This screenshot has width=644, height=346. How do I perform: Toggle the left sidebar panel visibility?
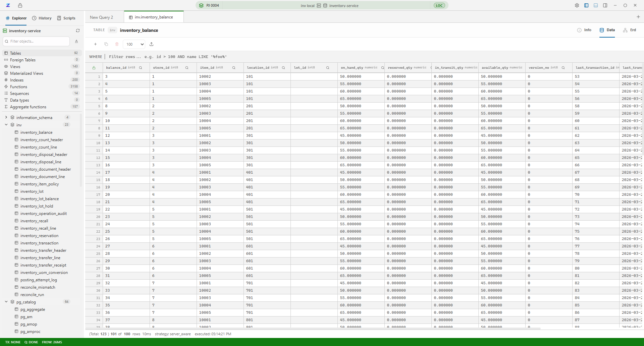click(x=586, y=5)
